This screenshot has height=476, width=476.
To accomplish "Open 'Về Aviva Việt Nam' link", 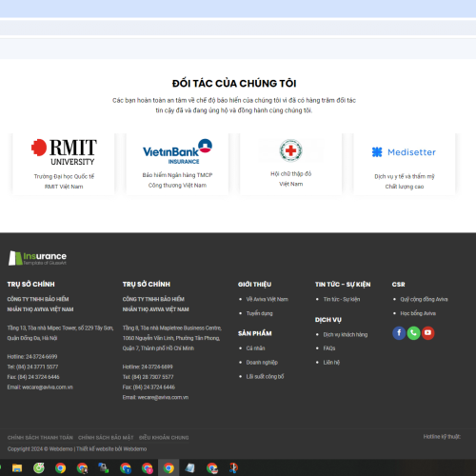I will click(x=268, y=299).
